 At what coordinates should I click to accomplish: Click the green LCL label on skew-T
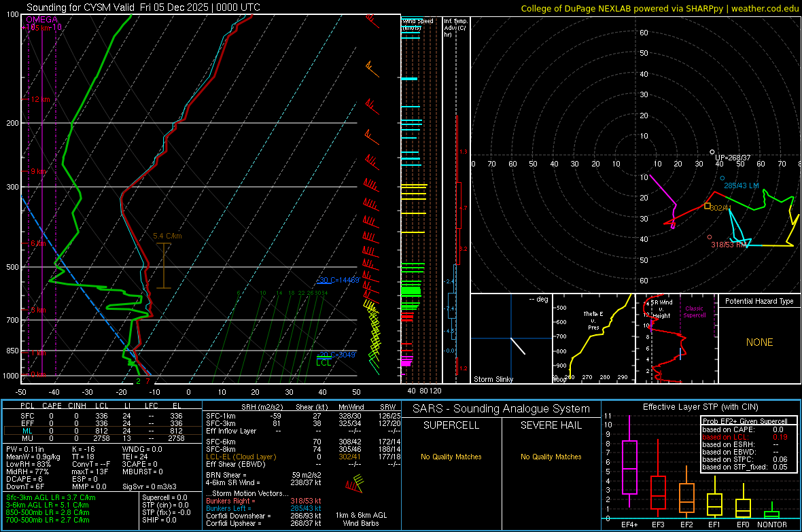(x=324, y=363)
